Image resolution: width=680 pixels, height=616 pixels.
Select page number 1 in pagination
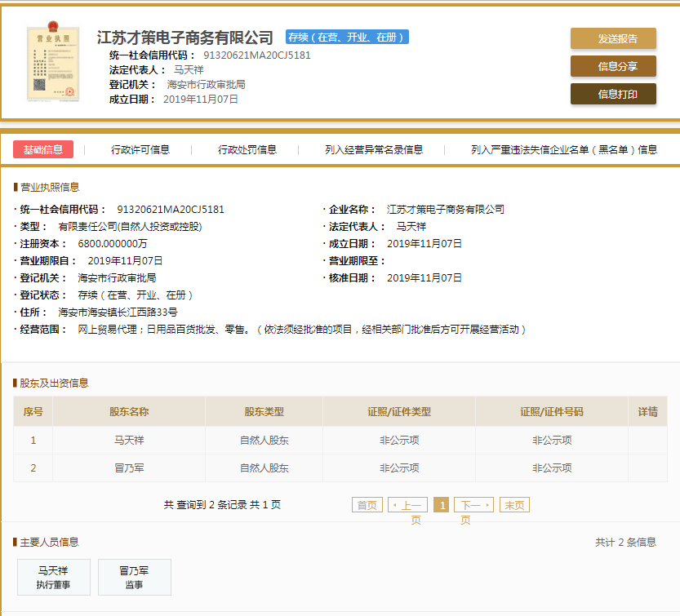coord(442,505)
